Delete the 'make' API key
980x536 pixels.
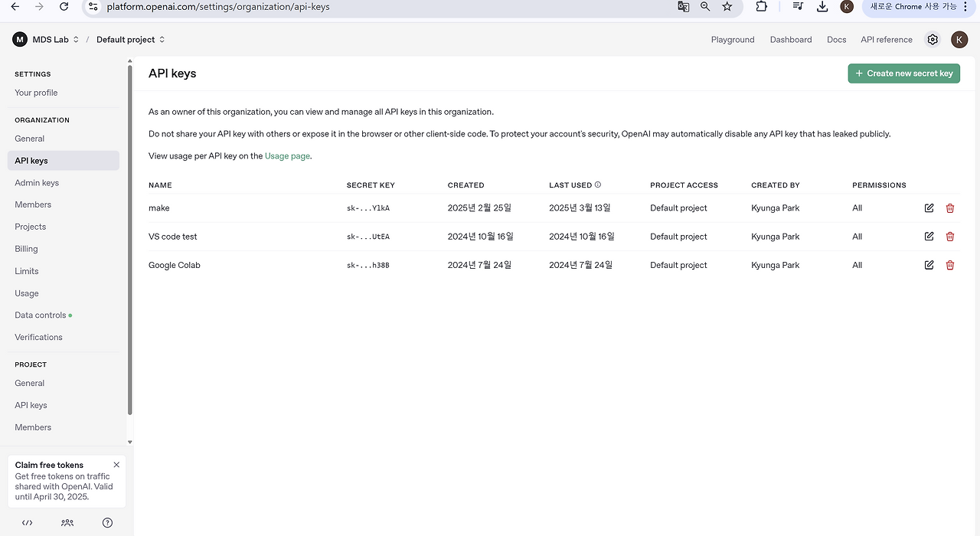click(950, 208)
